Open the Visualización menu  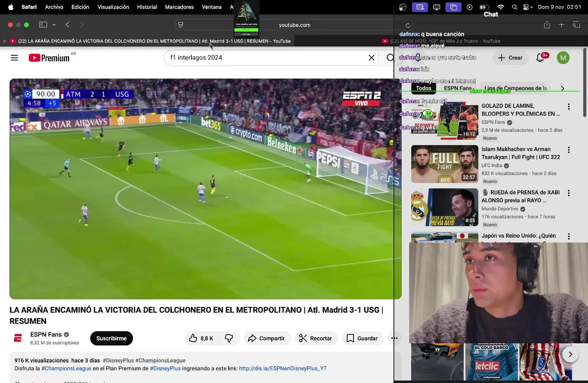tap(113, 7)
